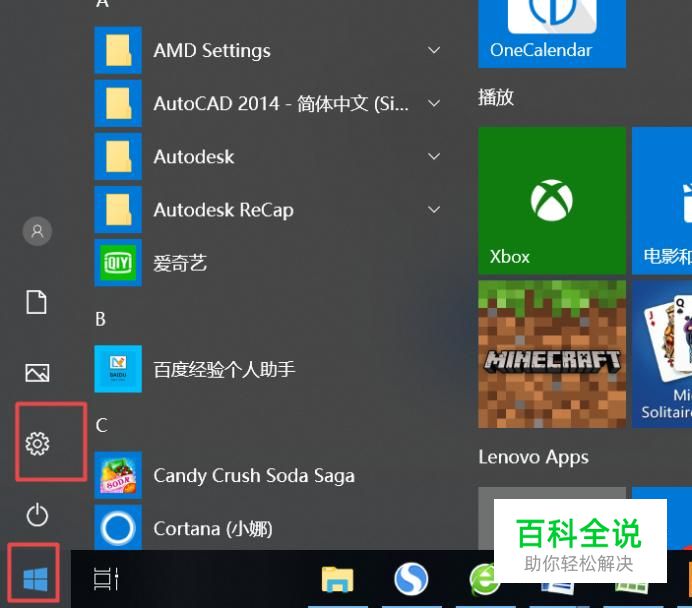Click the 播放 tile group title
Viewport: 692px width, 608px height.
coord(496,97)
